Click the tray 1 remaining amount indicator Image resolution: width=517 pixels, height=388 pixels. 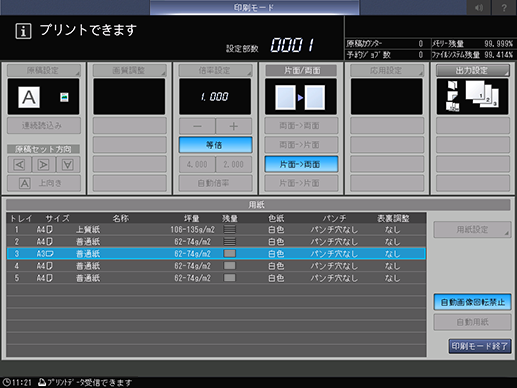[229, 229]
